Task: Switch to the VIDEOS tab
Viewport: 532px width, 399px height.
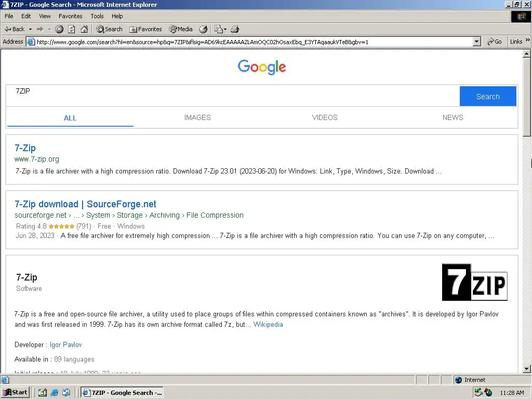Action: point(325,117)
